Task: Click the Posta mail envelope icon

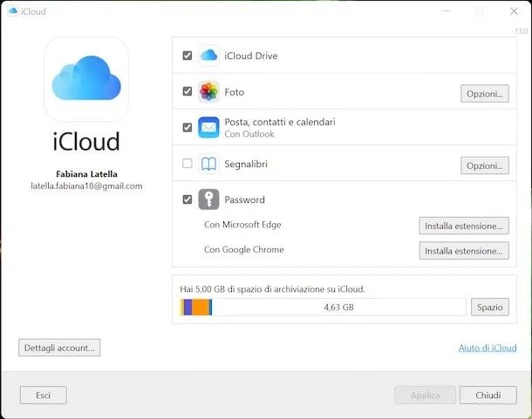Action: pyautogui.click(x=208, y=127)
